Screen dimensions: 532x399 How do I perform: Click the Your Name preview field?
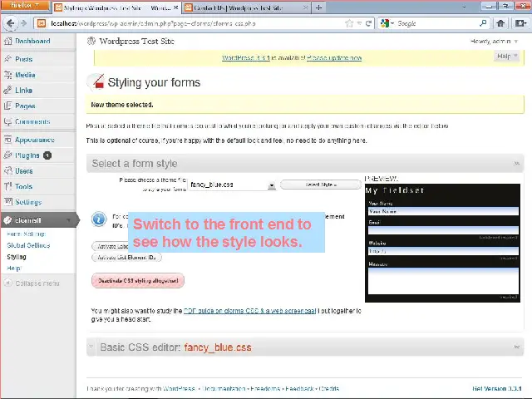pos(443,211)
